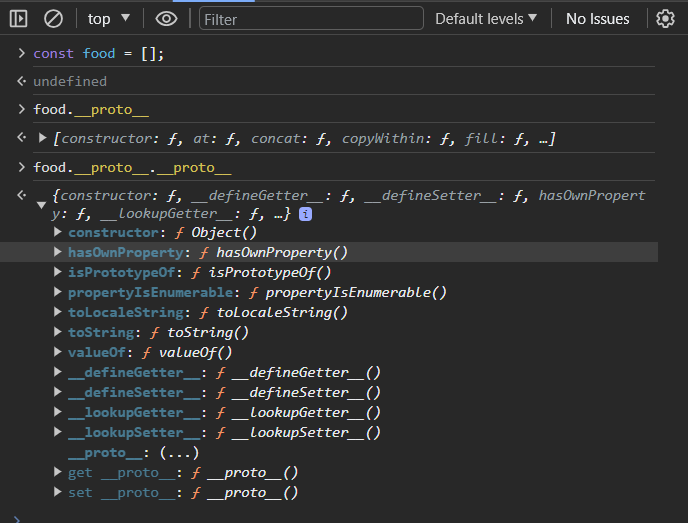The height and width of the screenshot is (523, 688).
Task: Invoke the __proto__ getter ellipsis (...)
Action: 180,453
